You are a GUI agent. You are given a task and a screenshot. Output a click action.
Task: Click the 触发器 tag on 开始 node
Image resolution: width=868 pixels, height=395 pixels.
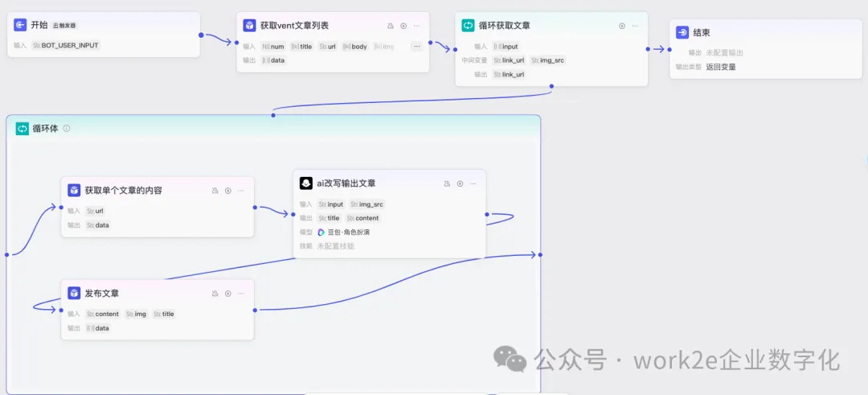tap(64, 26)
